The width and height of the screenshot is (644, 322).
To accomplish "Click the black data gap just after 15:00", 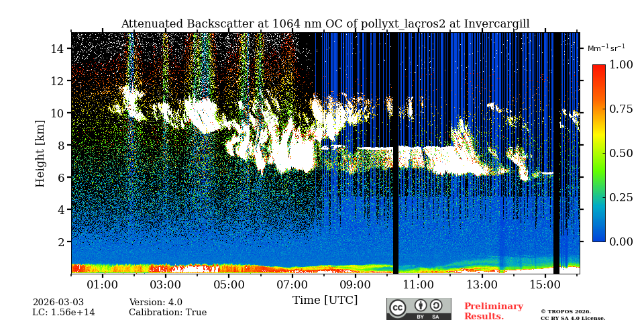I will (556, 153).
